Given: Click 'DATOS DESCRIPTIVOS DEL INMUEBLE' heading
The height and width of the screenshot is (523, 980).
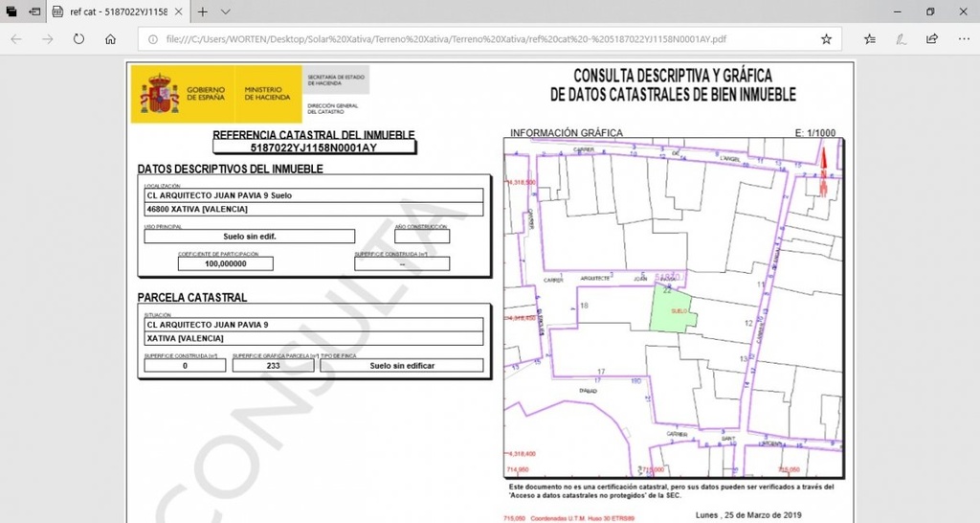Looking at the screenshot, I should pos(231,169).
